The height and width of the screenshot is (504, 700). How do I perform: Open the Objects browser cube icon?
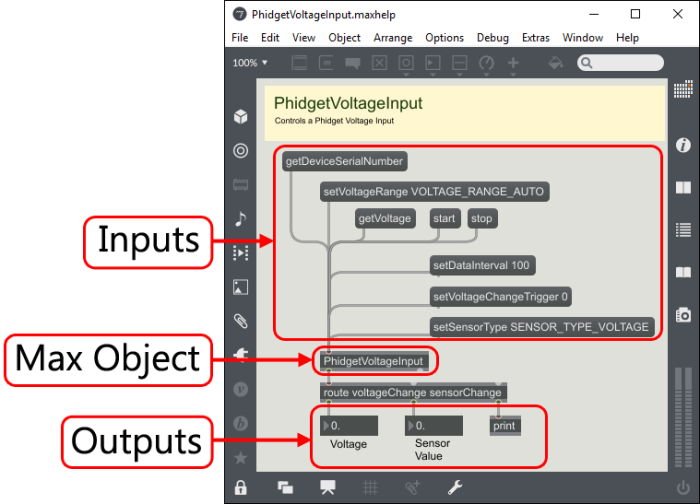click(241, 117)
